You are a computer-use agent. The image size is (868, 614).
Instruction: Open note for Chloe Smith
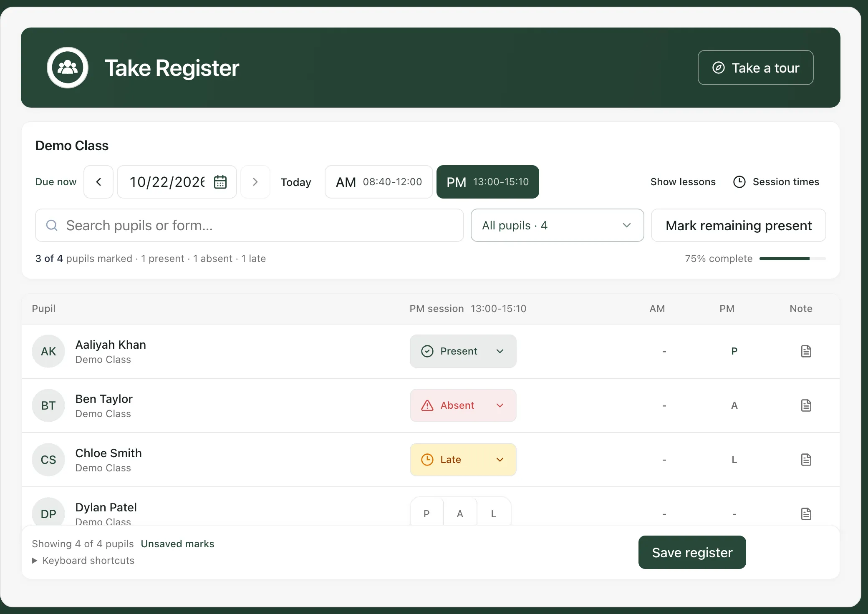click(806, 460)
